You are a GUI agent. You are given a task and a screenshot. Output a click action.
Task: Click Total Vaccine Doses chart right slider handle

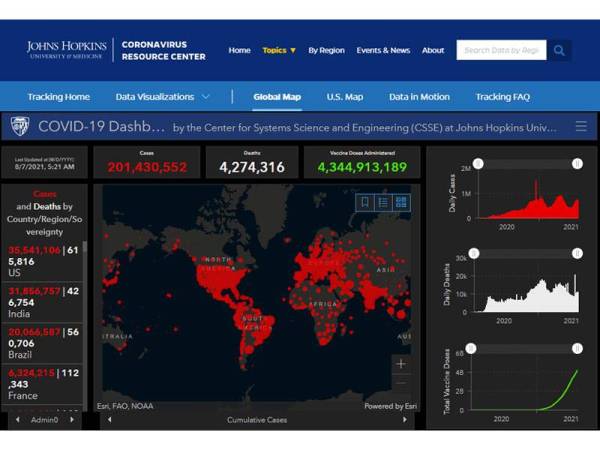pos(577,348)
